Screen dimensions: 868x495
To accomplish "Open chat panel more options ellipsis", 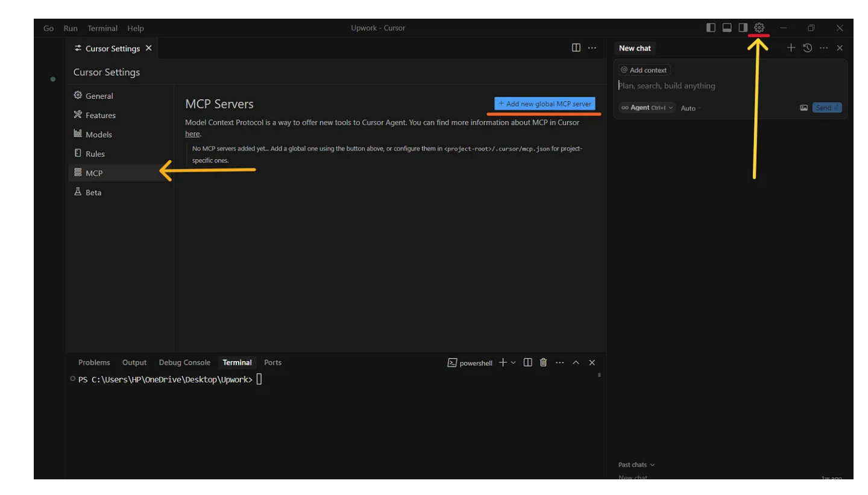I will 823,48.
